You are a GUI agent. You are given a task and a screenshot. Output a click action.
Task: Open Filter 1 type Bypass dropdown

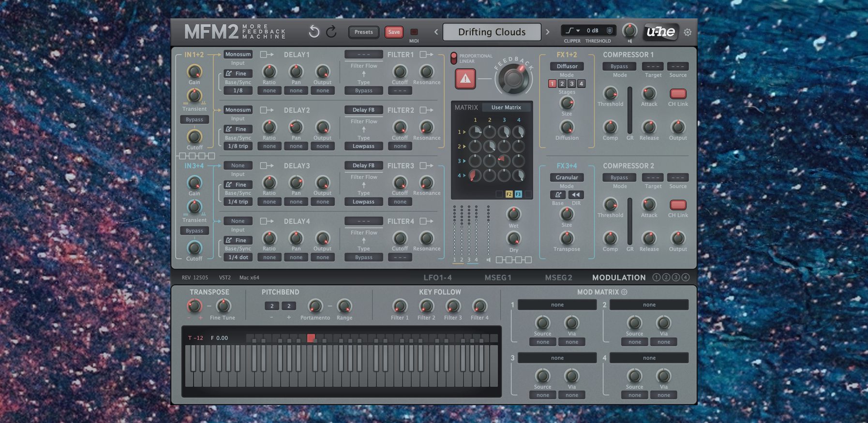[363, 90]
